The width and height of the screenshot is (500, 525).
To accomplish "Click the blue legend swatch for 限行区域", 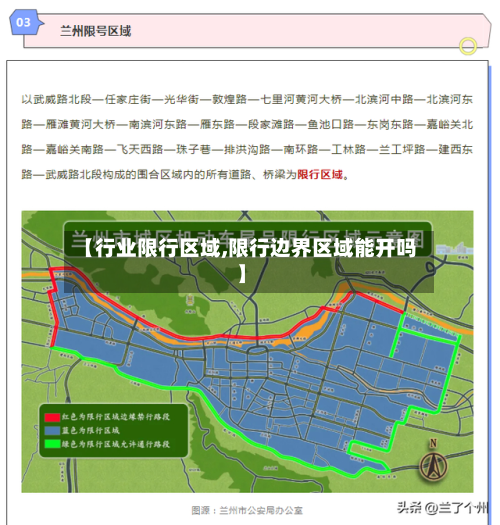I will (x=52, y=431).
